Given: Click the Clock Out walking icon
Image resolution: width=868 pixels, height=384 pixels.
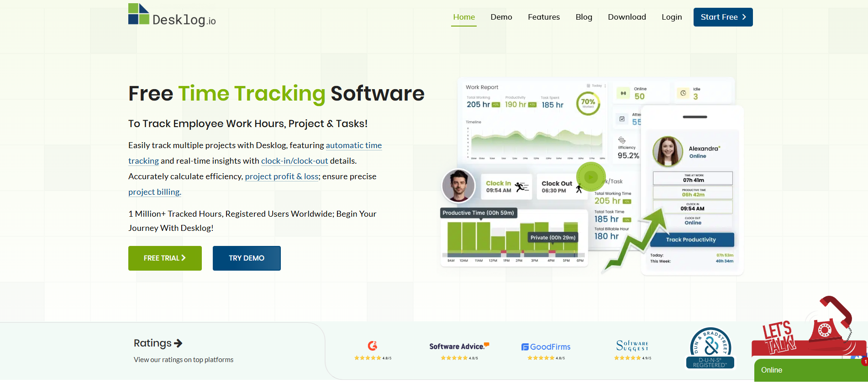Looking at the screenshot, I should [x=579, y=188].
